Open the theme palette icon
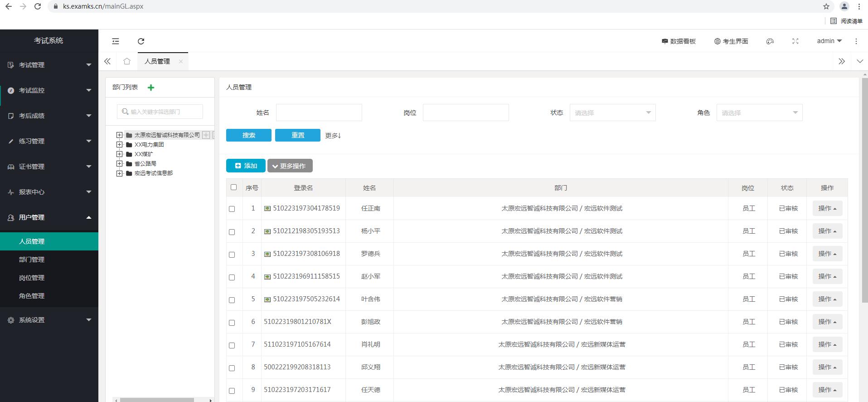The width and height of the screenshot is (868, 402). coord(770,41)
